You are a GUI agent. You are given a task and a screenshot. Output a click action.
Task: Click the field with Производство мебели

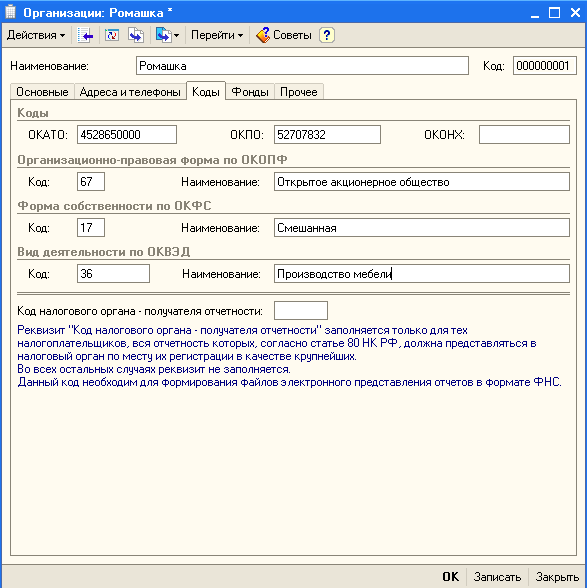point(422,274)
